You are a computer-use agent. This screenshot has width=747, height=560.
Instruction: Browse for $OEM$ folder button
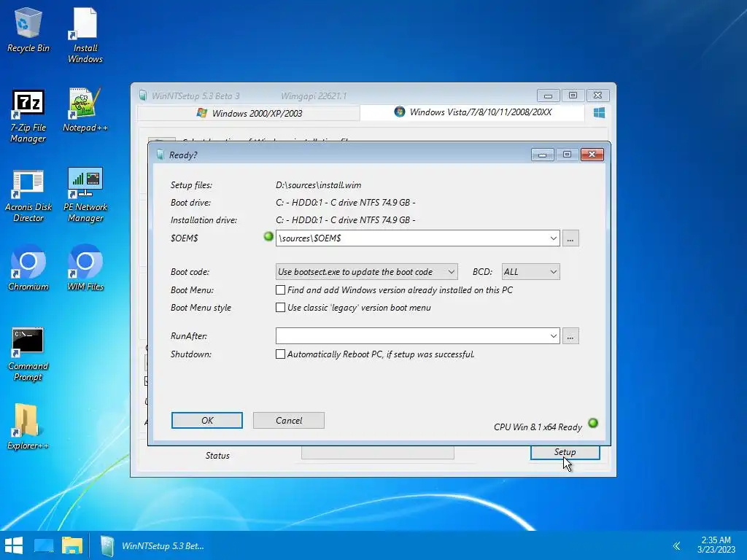[570, 238]
